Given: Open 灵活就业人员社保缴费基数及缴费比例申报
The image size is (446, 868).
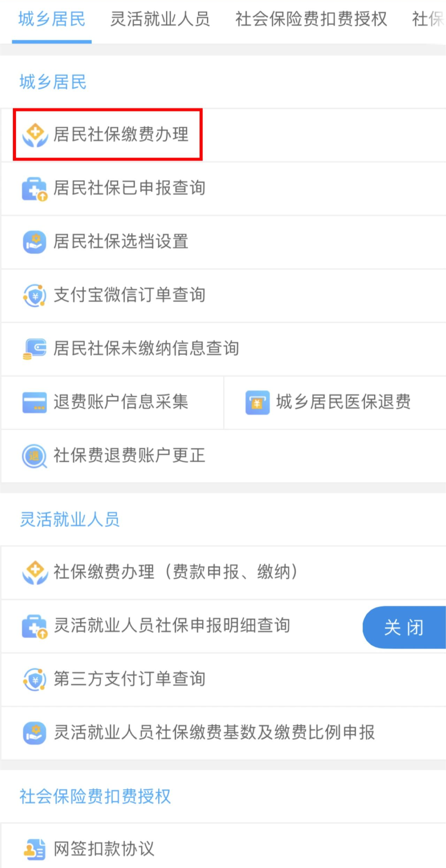Looking at the screenshot, I should (214, 732).
